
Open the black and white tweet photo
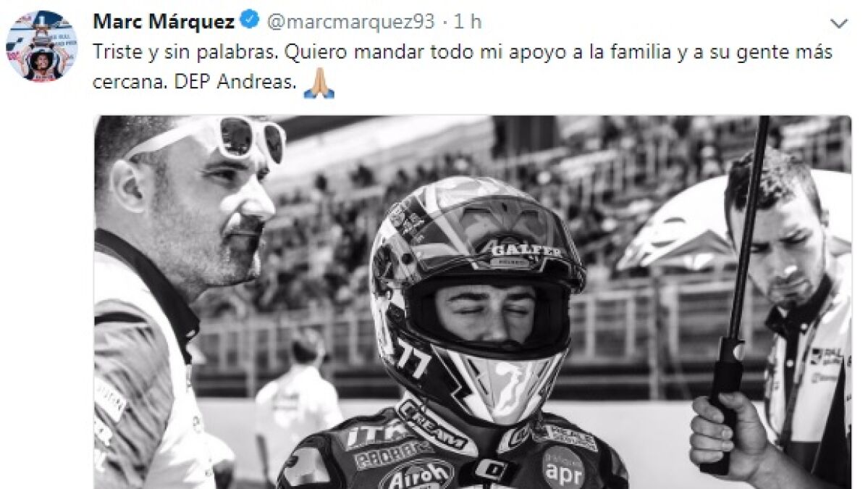click(x=473, y=302)
